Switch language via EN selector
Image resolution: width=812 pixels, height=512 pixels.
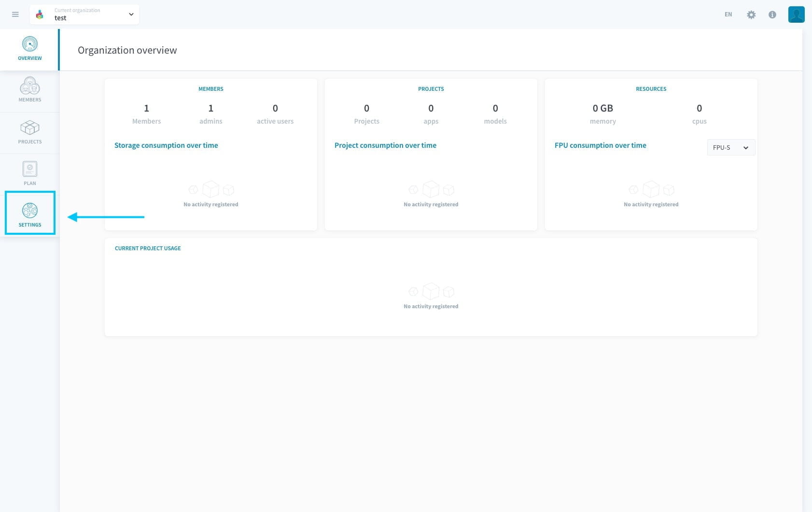pos(728,14)
